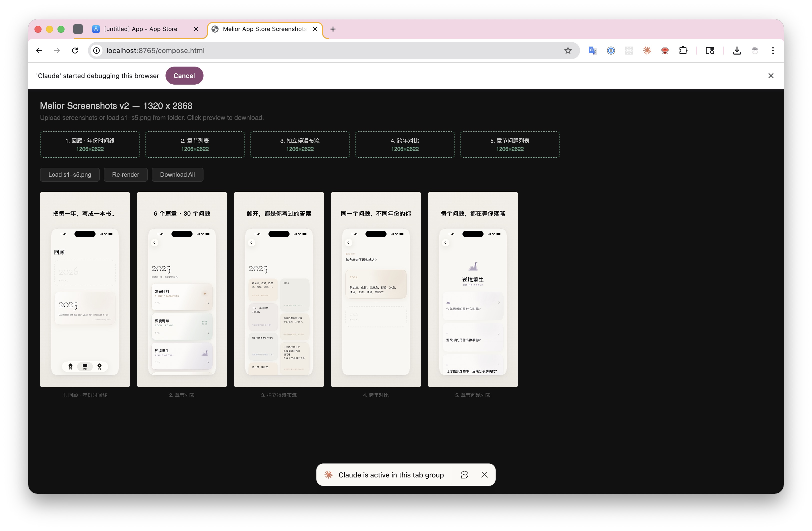Open the Extensions puzzle-piece menu
This screenshot has width=812, height=531.
(683, 51)
